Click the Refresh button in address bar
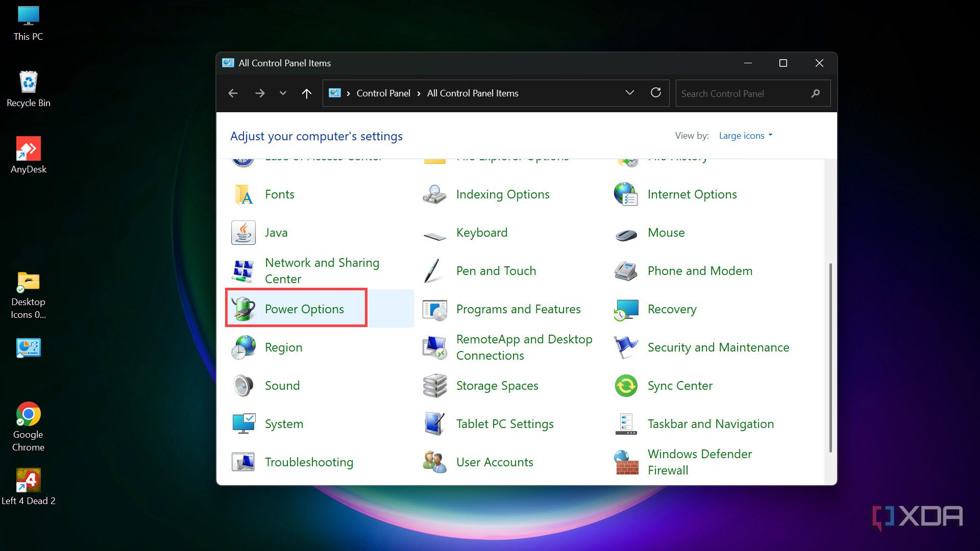980x551 pixels. pyautogui.click(x=656, y=93)
